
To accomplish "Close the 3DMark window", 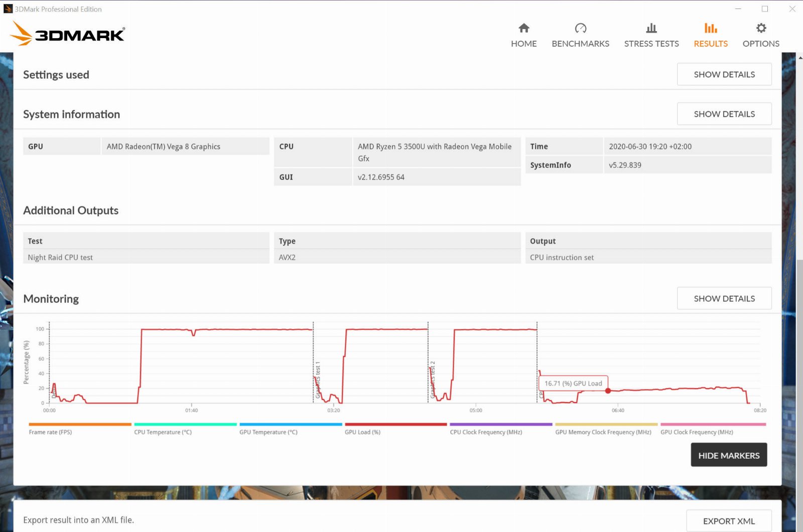I will point(792,9).
